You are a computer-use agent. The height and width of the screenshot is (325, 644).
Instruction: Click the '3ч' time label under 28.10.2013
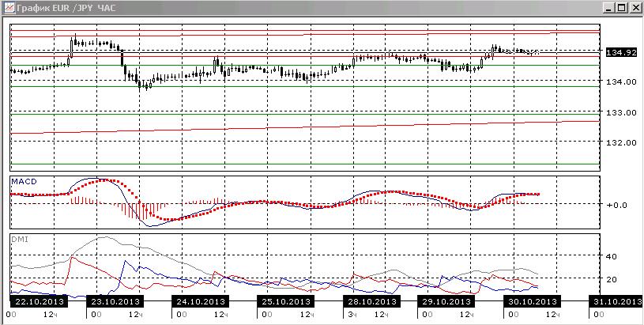(x=352, y=314)
